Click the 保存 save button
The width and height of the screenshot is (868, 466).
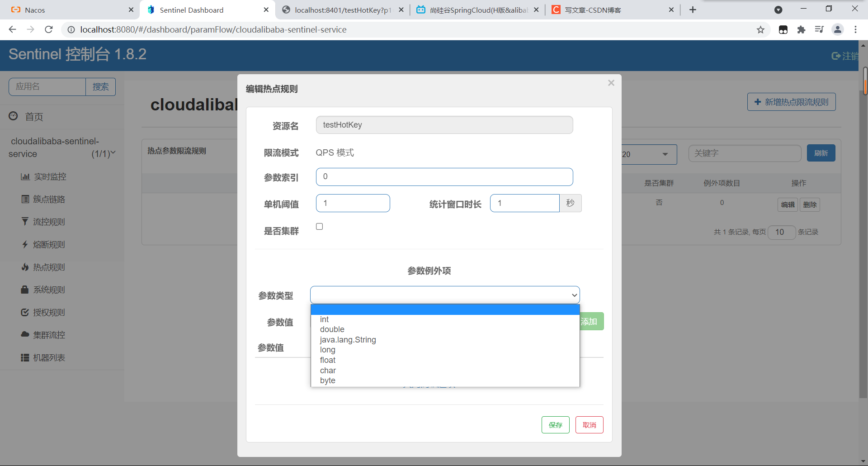pyautogui.click(x=555, y=425)
